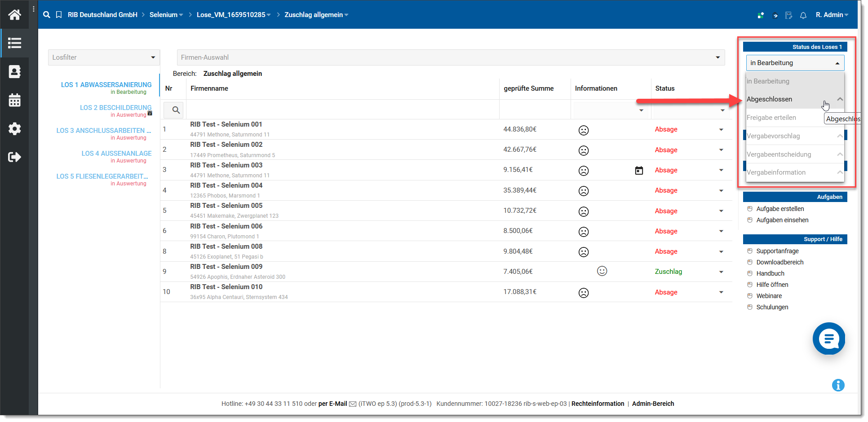Select Freigabe erteilen option
Screen dimensions: 868x422
(x=795, y=118)
